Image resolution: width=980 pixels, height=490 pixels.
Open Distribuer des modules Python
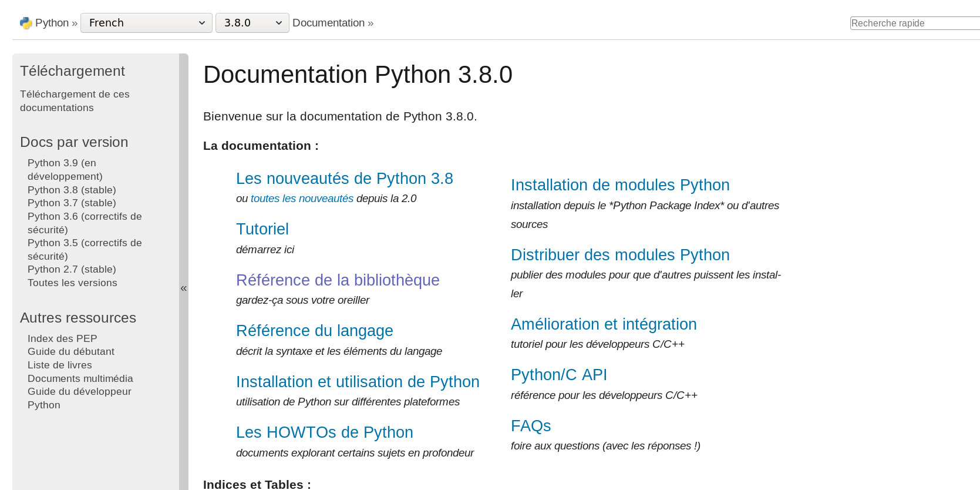click(x=619, y=255)
